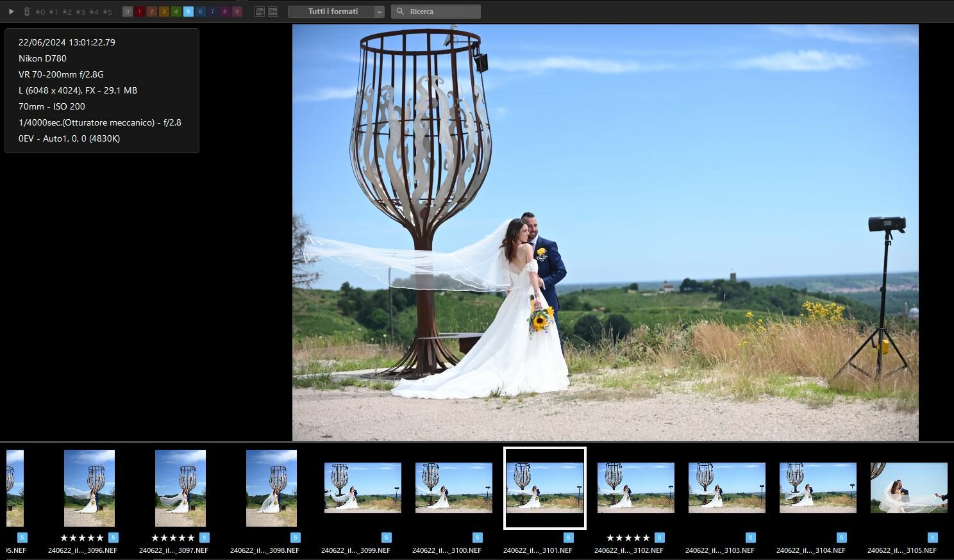Expand format list using the arrow
Viewport: 954px width, 560px height.
pos(379,12)
